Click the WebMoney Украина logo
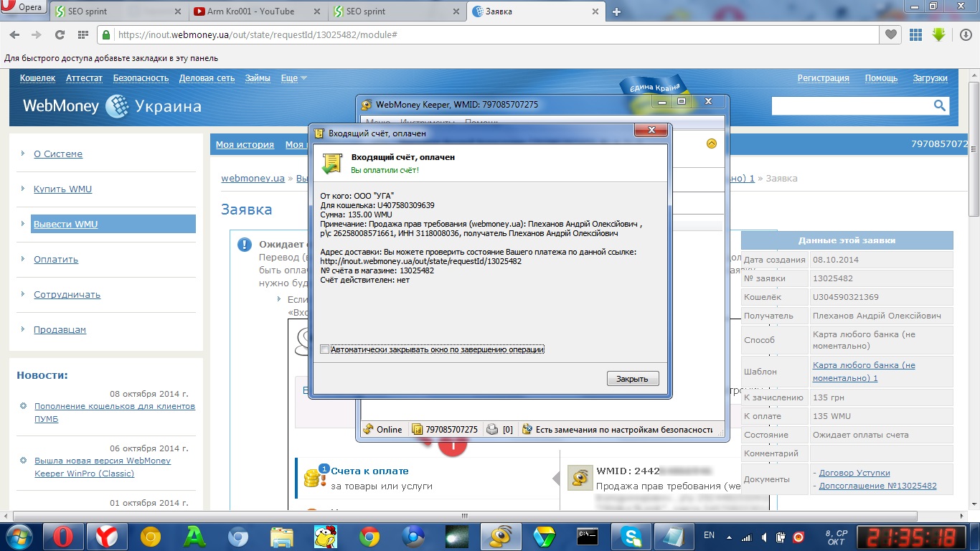 pos(112,107)
